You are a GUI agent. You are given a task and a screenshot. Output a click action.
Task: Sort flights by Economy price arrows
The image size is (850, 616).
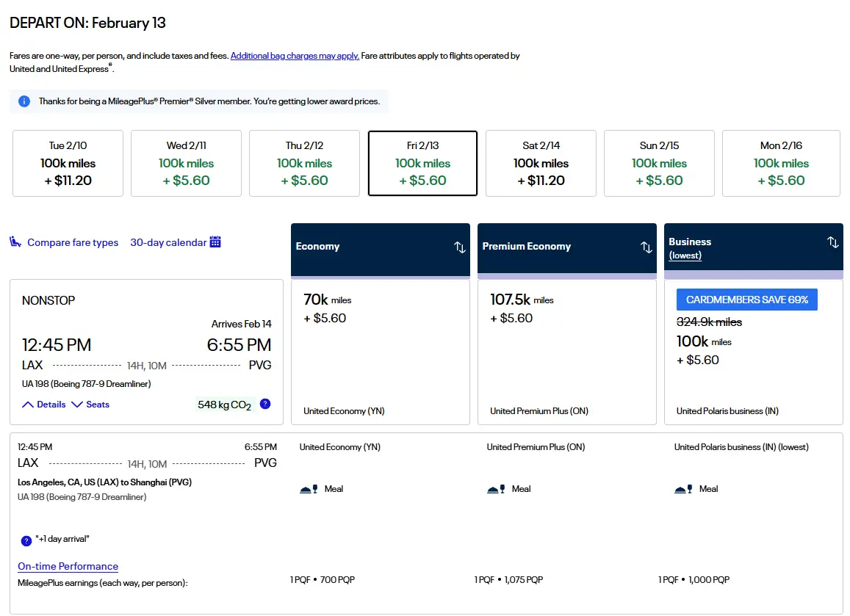pos(460,247)
